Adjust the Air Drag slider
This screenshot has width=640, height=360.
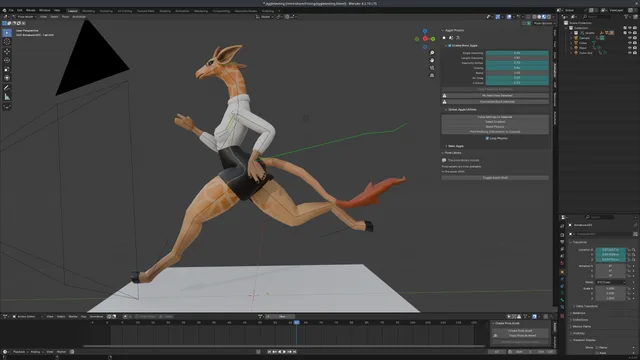tap(517, 78)
